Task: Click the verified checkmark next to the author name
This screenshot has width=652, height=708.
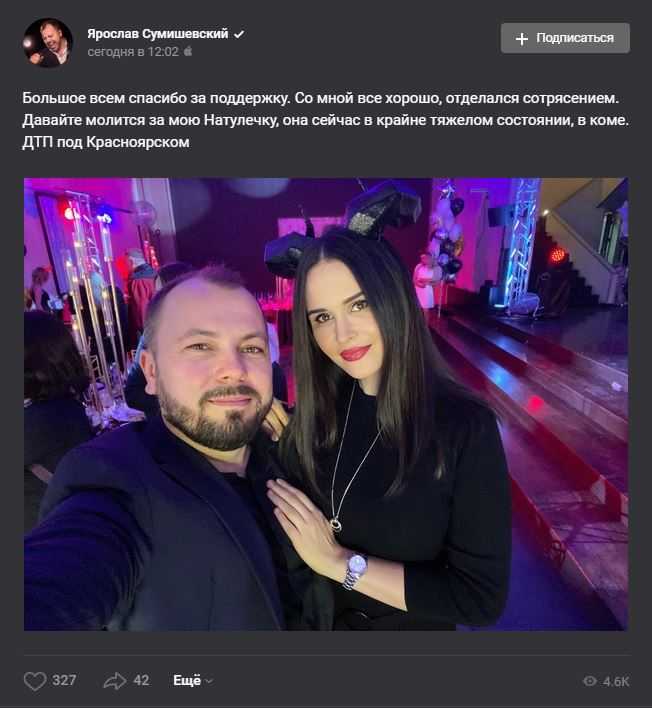Action: point(239,34)
